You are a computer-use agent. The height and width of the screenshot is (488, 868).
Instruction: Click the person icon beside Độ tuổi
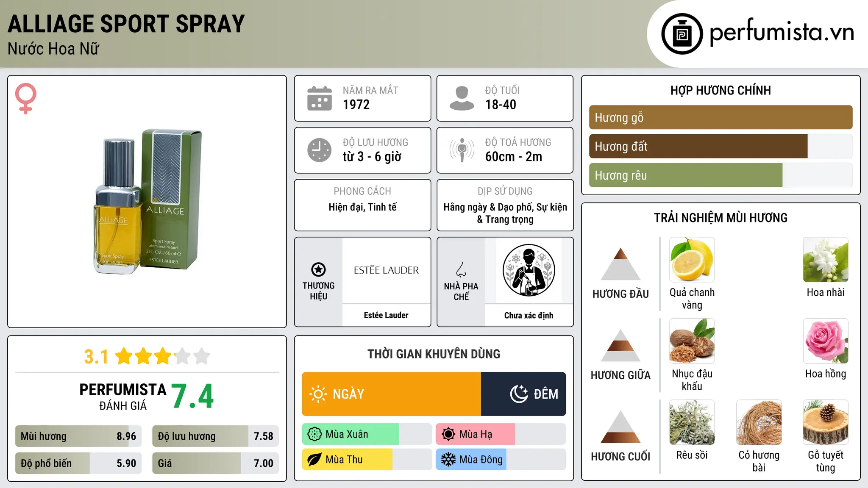tap(462, 98)
